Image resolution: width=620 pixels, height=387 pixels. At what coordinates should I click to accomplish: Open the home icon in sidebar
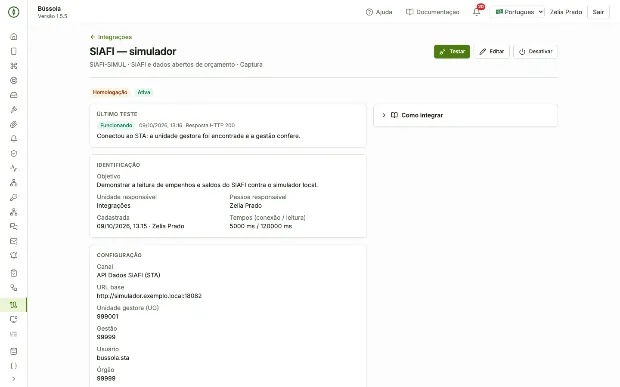(13, 36)
